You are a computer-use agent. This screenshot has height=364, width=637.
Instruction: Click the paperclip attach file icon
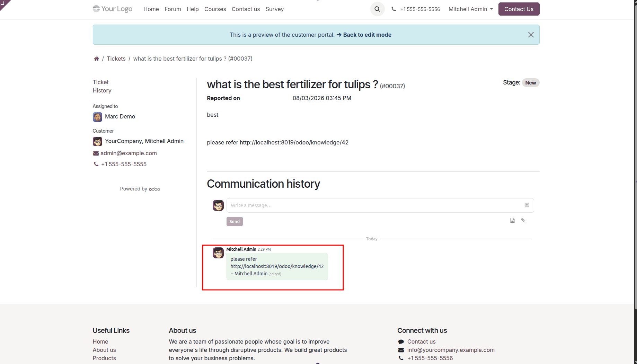(523, 220)
